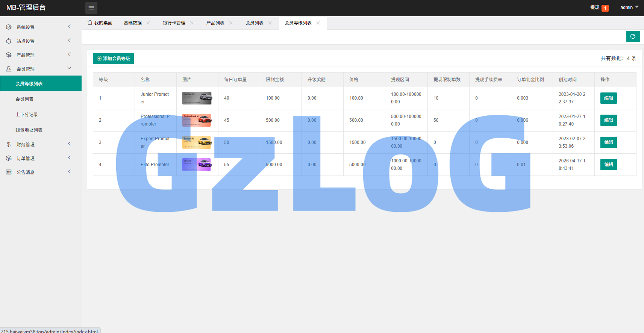Switch to the 基础数据 tab
This screenshot has height=333, width=644.
pos(133,23)
